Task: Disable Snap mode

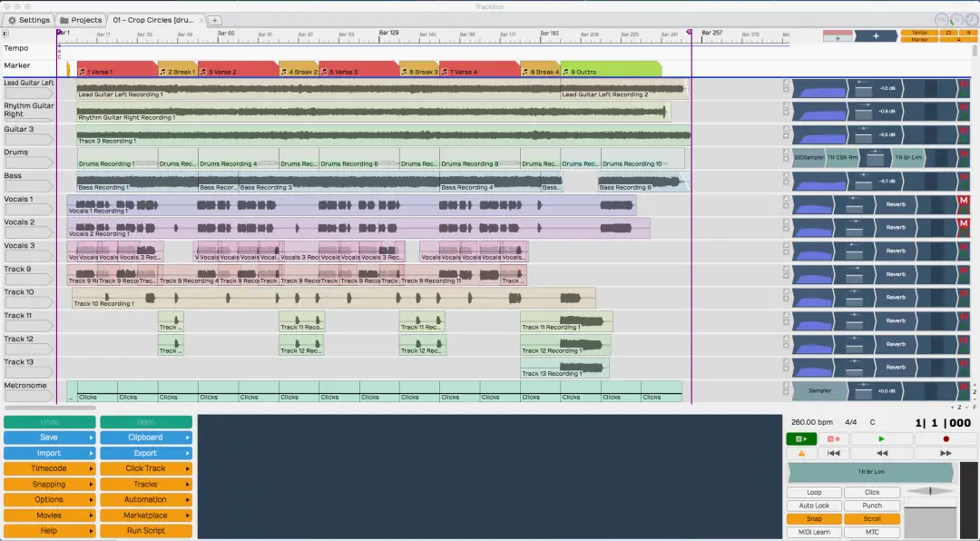Action: 814,518
